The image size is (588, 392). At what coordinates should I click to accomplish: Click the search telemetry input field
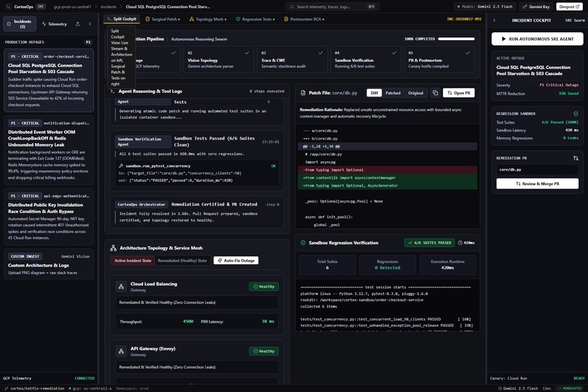pos(332,7)
